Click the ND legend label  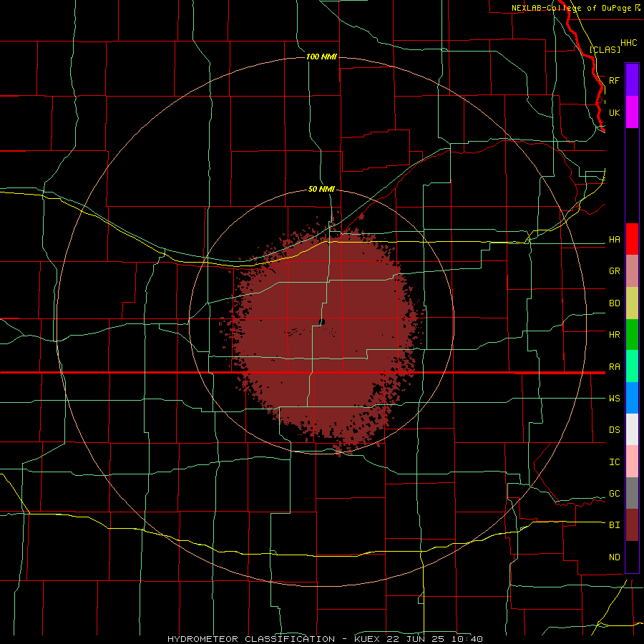614,557
